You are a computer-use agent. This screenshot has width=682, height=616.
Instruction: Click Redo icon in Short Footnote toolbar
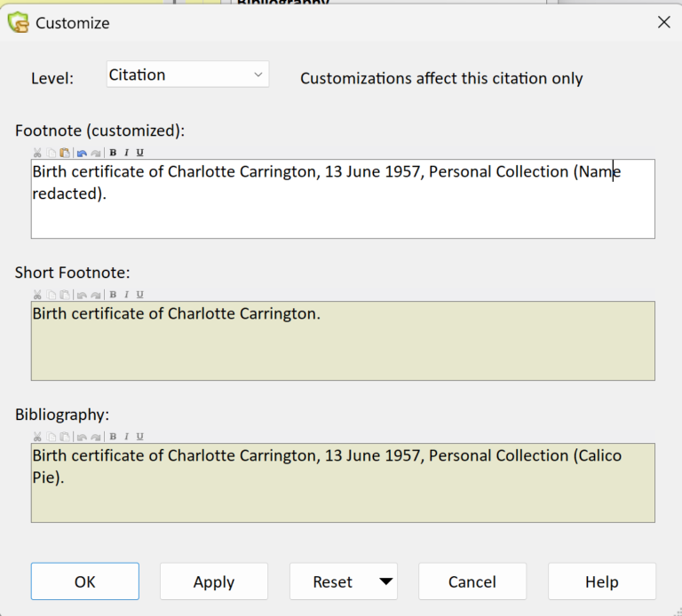[x=96, y=295]
